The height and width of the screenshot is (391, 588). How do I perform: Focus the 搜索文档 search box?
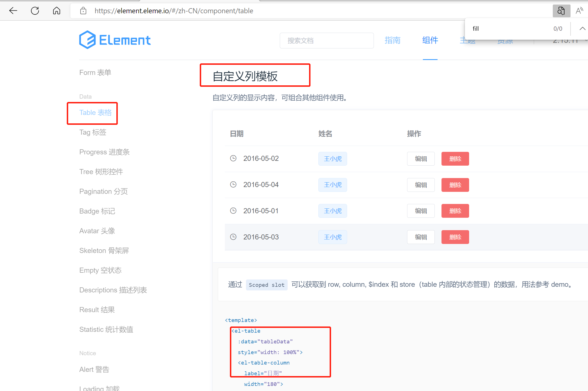coord(327,41)
